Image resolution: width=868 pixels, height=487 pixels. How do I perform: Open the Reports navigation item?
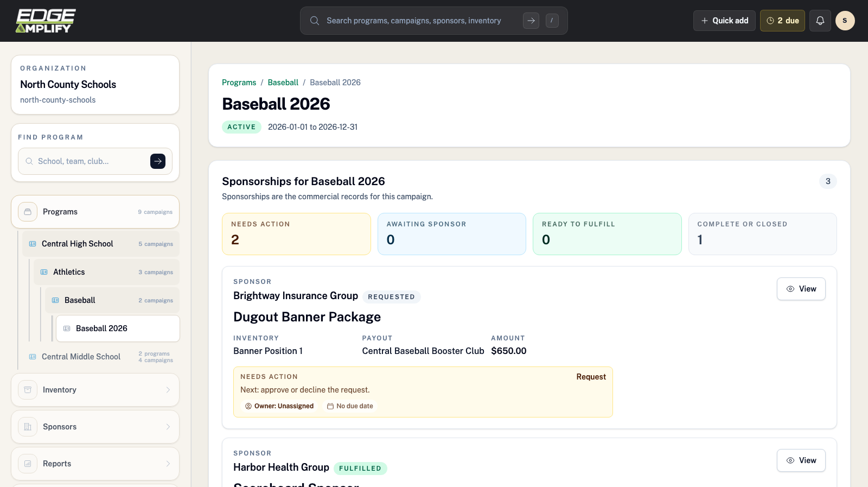tap(95, 464)
